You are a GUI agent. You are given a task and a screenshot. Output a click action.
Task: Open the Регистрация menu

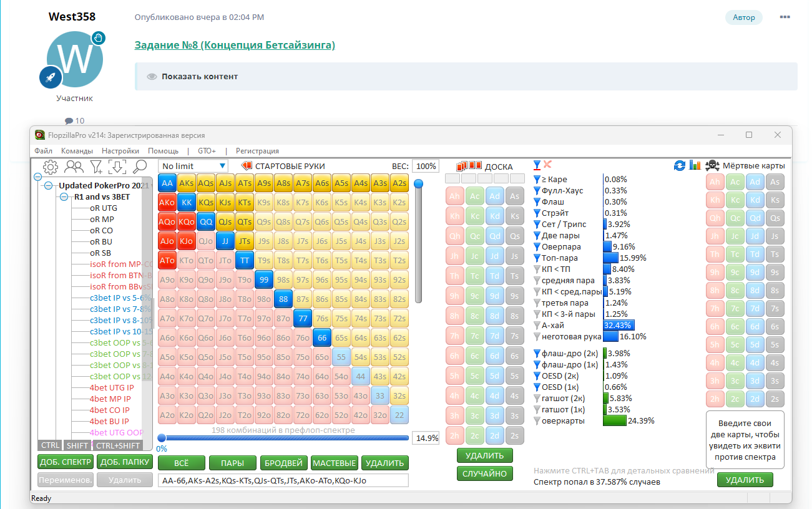[257, 151]
